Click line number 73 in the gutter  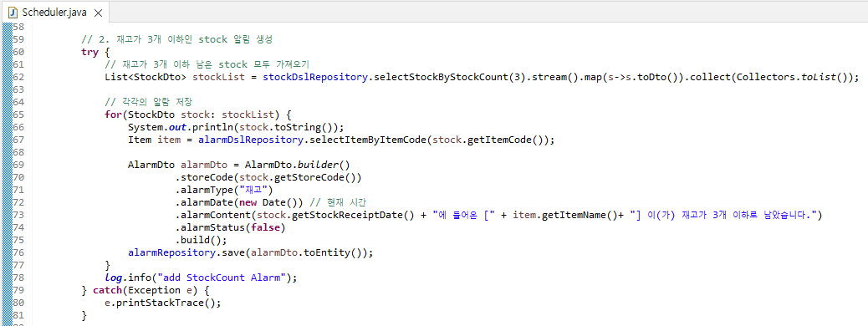(x=18, y=216)
